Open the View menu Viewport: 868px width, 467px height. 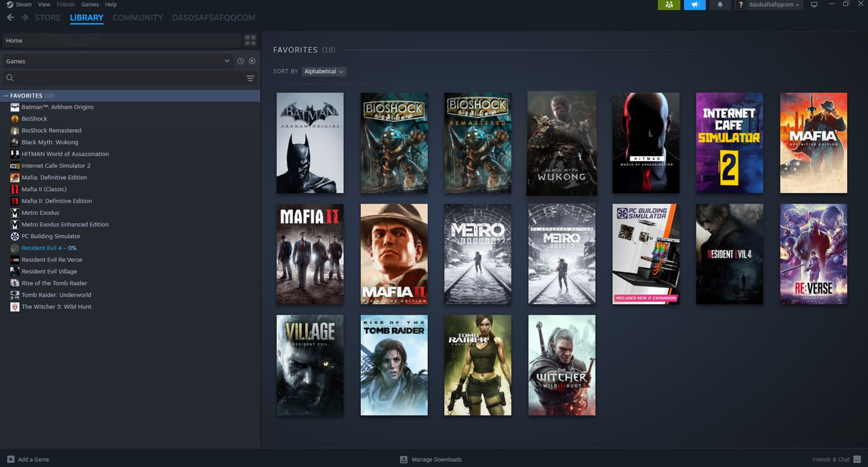[44, 5]
